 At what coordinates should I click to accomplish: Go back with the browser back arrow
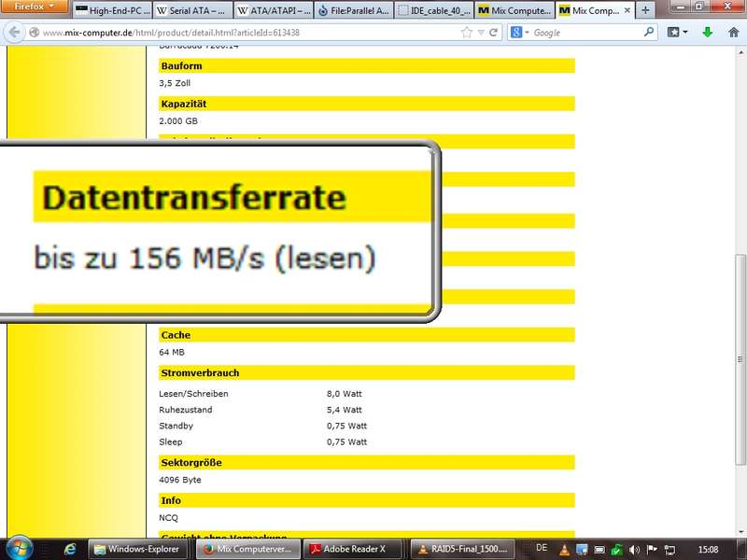pos(15,33)
